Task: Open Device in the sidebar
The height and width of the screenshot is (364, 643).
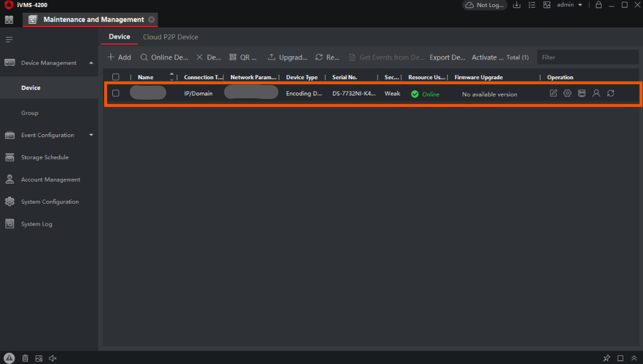Action: coord(49,88)
